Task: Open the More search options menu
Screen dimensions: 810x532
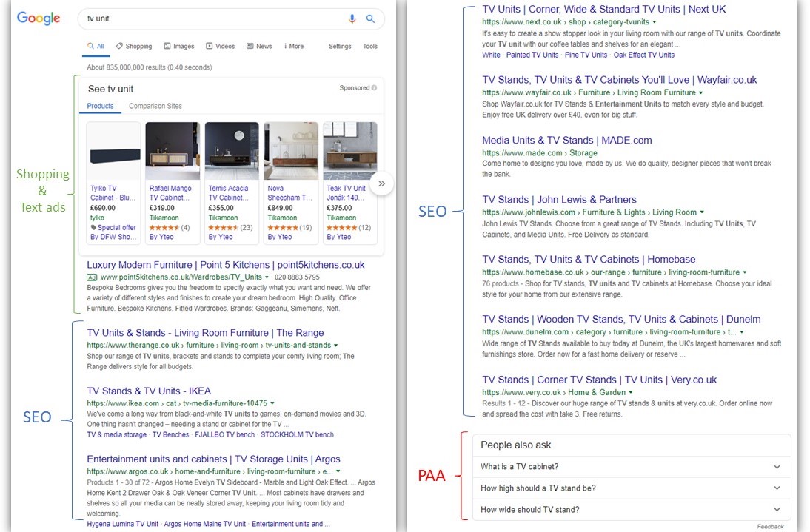Action: (x=294, y=46)
